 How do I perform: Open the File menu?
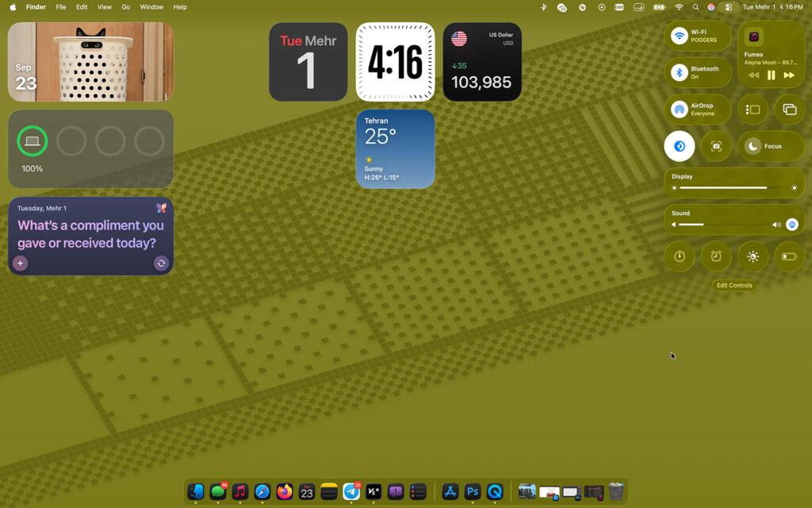60,7
